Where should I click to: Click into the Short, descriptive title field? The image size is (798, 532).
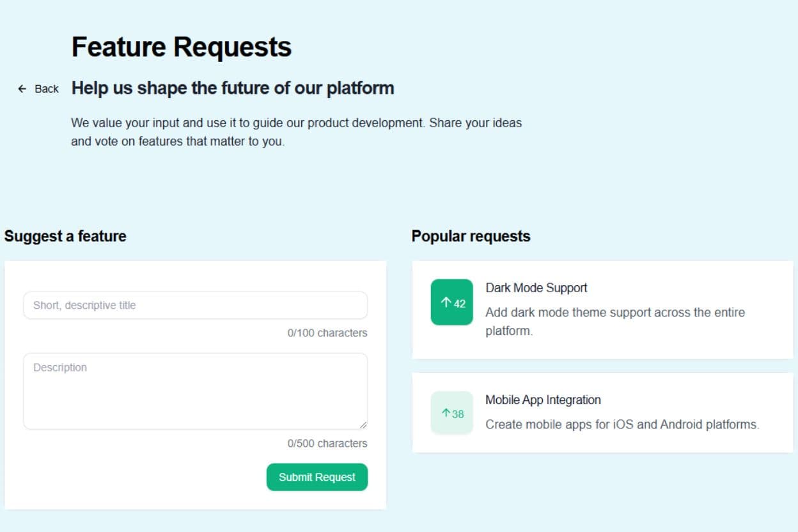pyautogui.click(x=195, y=305)
